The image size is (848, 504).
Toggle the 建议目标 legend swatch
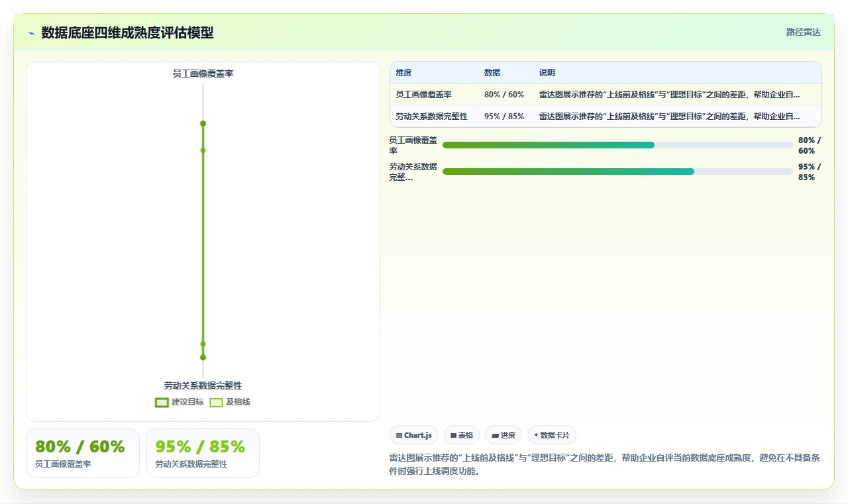(x=162, y=402)
